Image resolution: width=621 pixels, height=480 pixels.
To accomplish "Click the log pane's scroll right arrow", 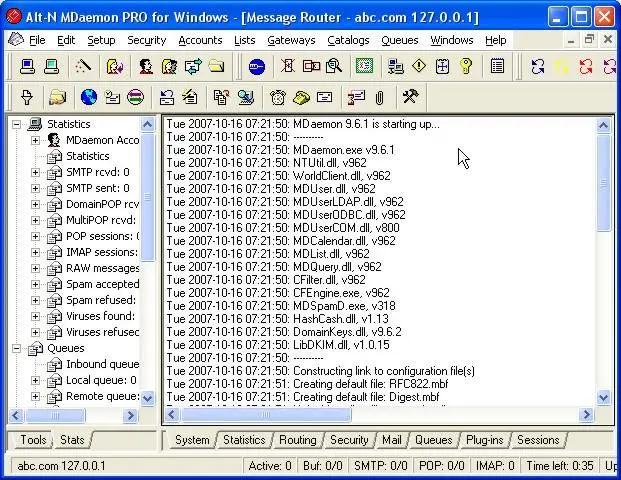I will tap(586, 415).
